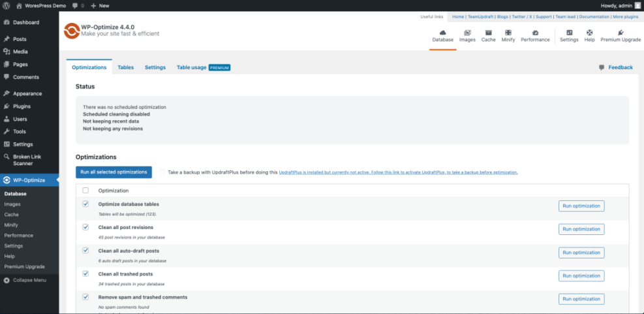Viewport: 644px width, 314px height.
Task: Open Twitter / X useful link
Action: pos(521,17)
